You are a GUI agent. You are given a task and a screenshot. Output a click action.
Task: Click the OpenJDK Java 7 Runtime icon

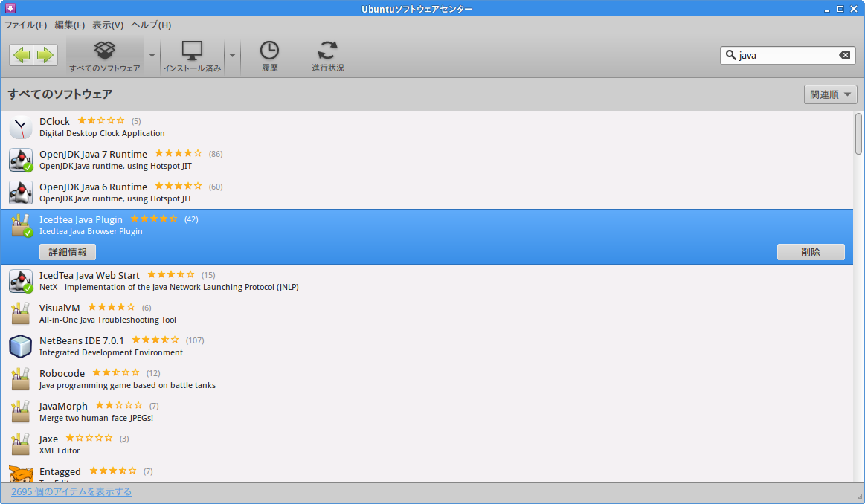click(x=20, y=159)
